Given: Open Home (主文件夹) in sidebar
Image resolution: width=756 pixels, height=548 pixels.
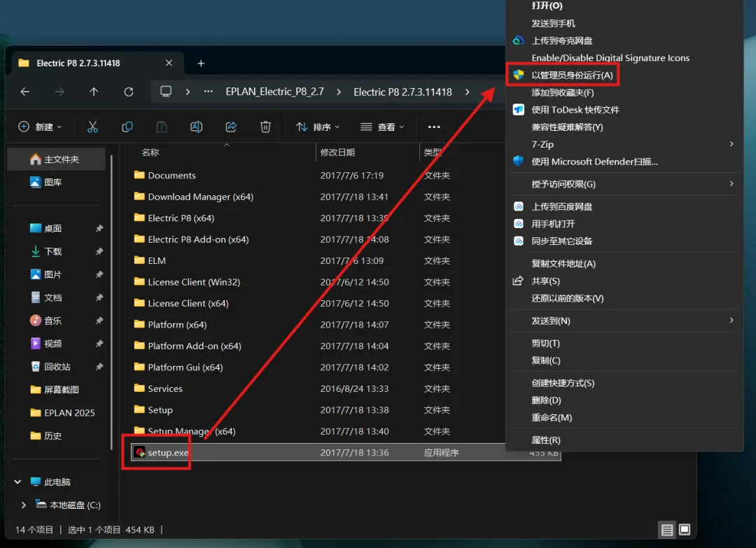Looking at the screenshot, I should point(57,159).
